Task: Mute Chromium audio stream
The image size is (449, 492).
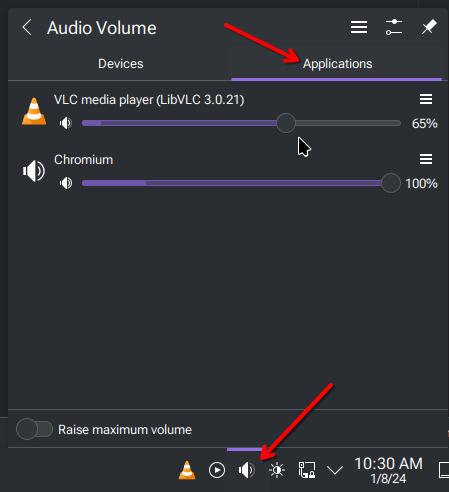Action: pyautogui.click(x=66, y=183)
